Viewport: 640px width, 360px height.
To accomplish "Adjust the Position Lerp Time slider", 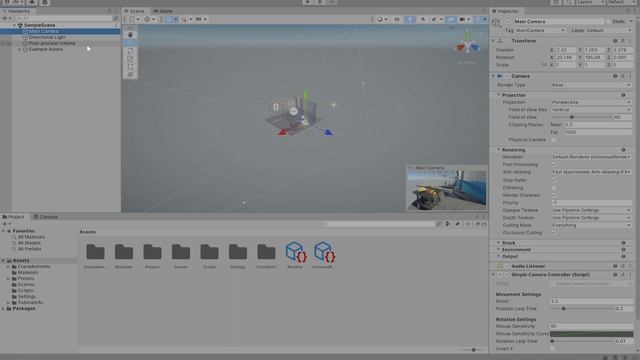I will [x=581, y=309].
